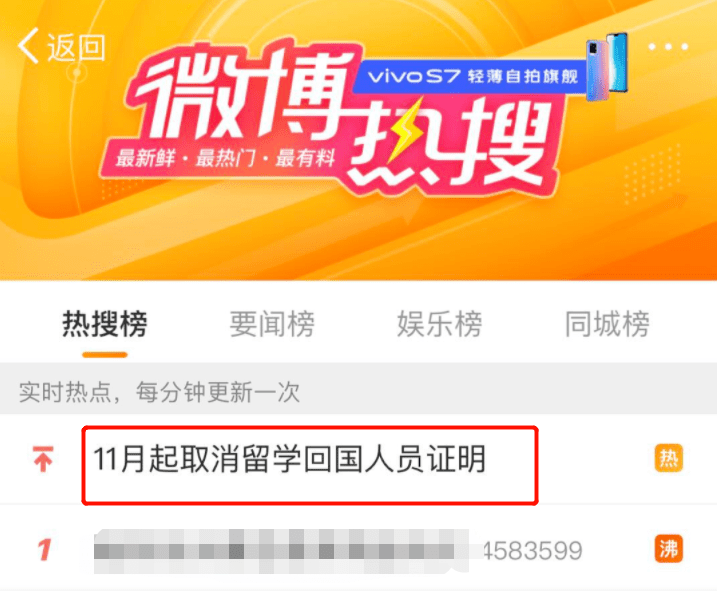Tap the 最新鲜·最热门·最有料 slogan ribbon
This screenshot has width=717, height=609.
pos(225,159)
